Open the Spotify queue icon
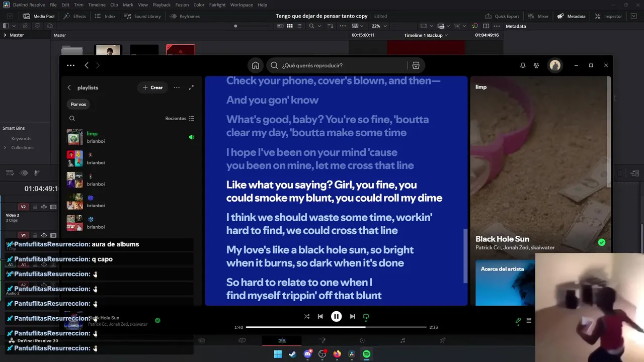 pyautogui.click(x=529, y=320)
